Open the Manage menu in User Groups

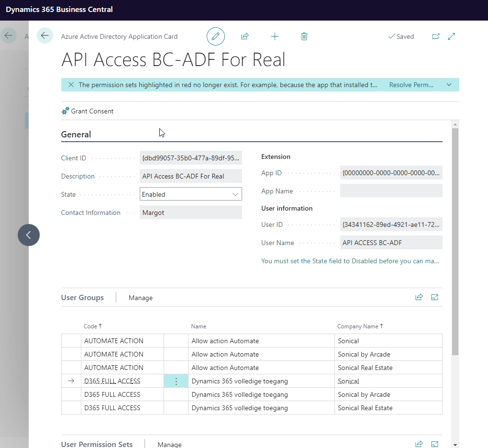click(141, 298)
